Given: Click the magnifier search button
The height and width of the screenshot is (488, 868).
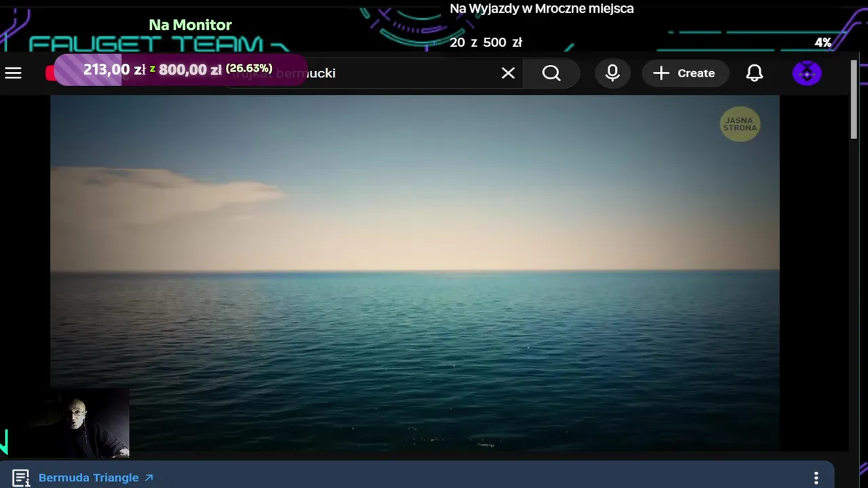Looking at the screenshot, I should 551,73.
